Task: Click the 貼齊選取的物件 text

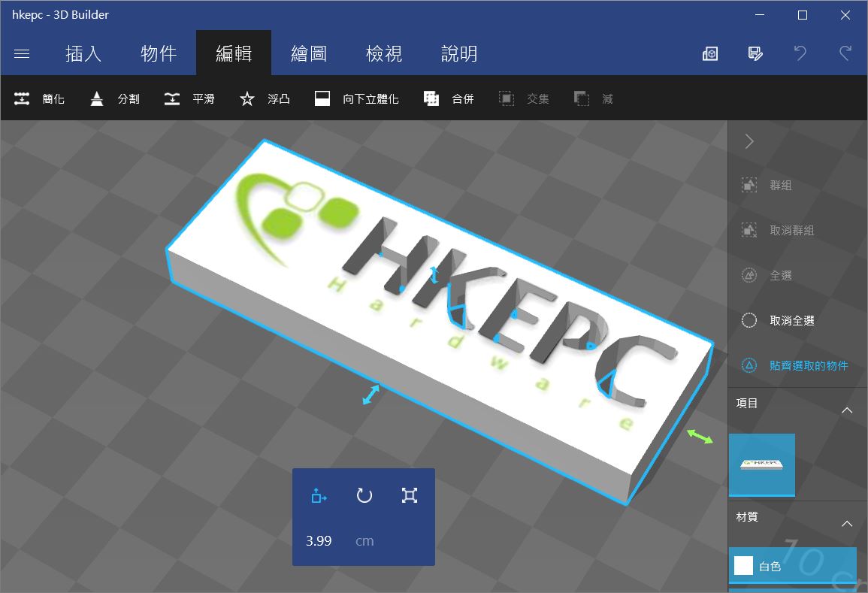Action: 809,366
